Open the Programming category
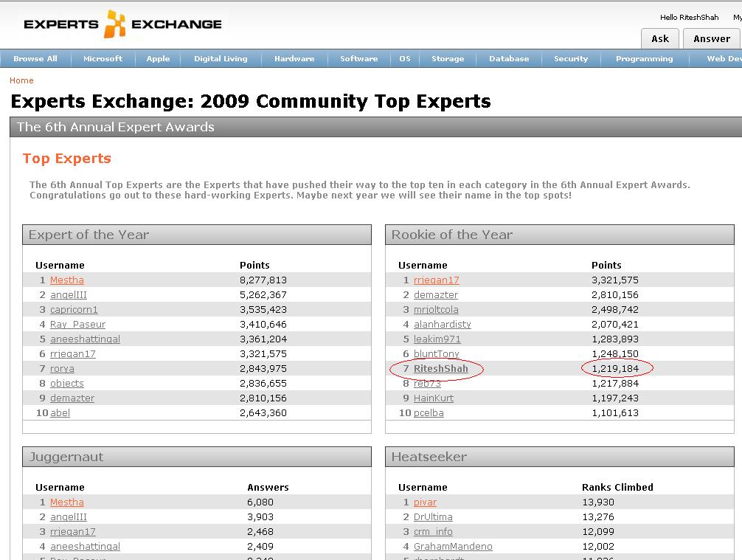 644,59
